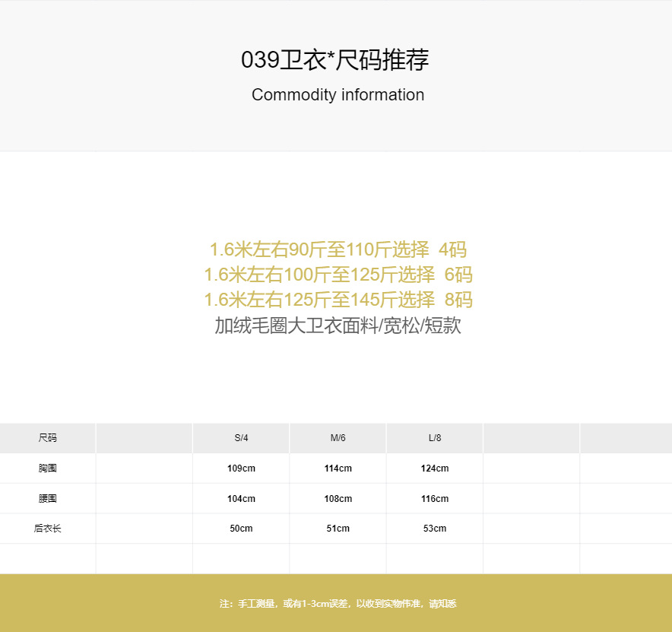Select the '104cm' waist value
The image size is (672, 632).
click(241, 499)
